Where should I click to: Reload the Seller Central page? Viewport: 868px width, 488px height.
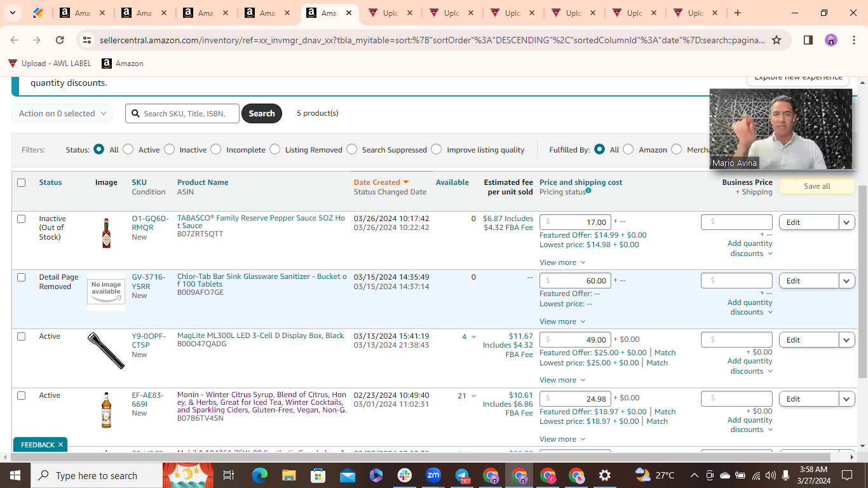pos(60,40)
